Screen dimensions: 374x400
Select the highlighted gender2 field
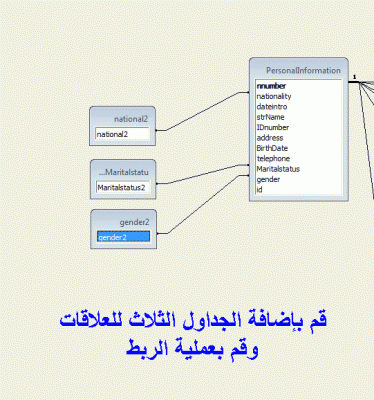pos(123,237)
